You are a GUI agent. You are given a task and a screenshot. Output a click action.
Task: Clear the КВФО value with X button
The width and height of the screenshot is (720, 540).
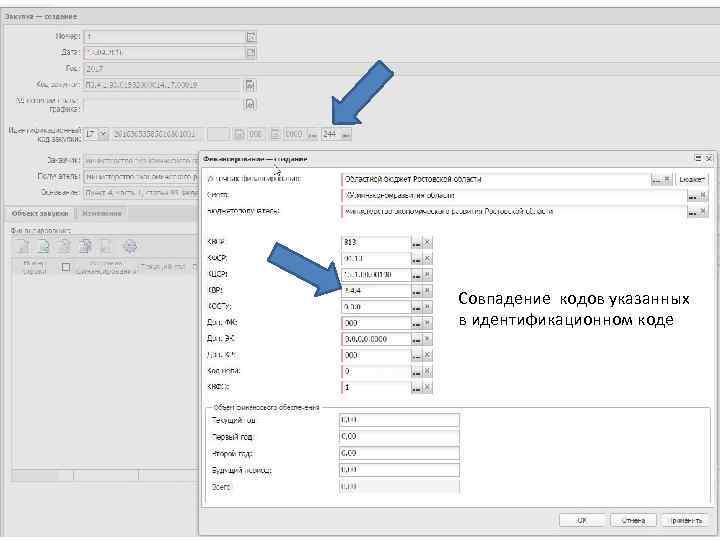tap(427, 388)
